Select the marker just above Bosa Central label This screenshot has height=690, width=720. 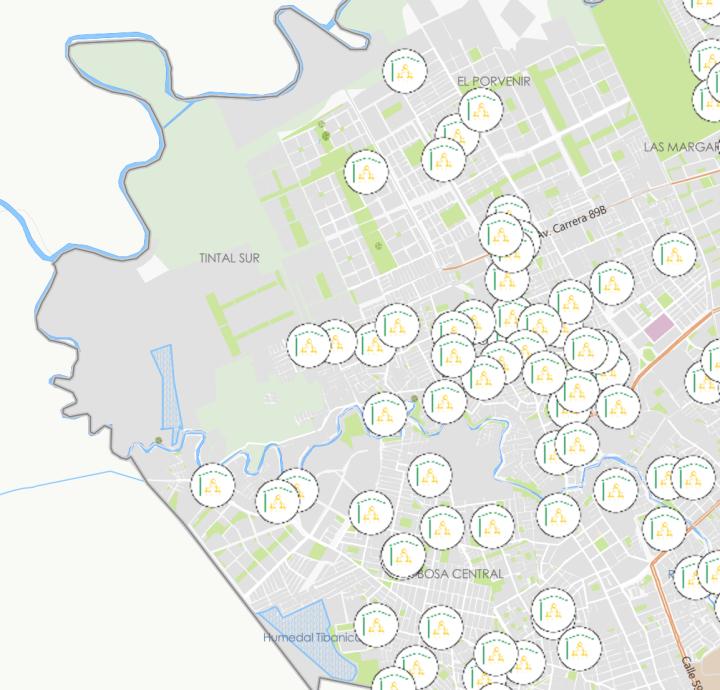(x=403, y=553)
